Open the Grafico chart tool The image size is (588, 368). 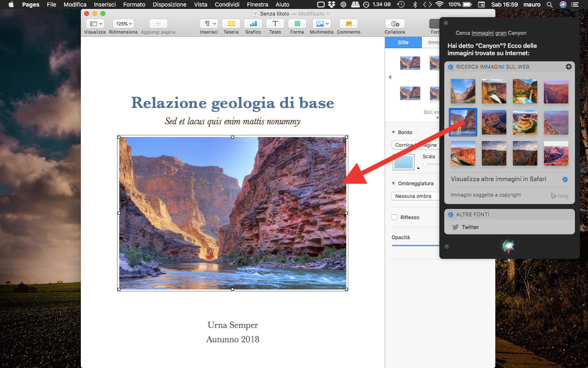pyautogui.click(x=253, y=24)
